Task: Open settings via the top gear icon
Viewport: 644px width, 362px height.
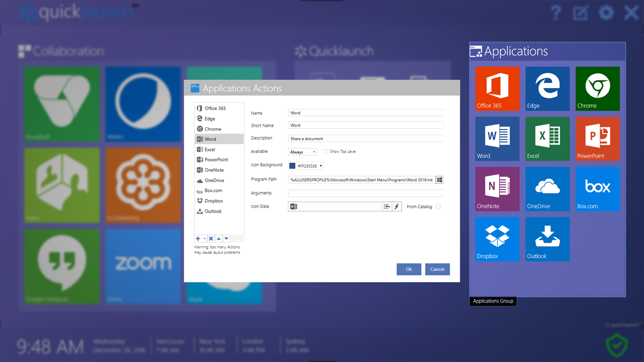Action: tap(606, 13)
